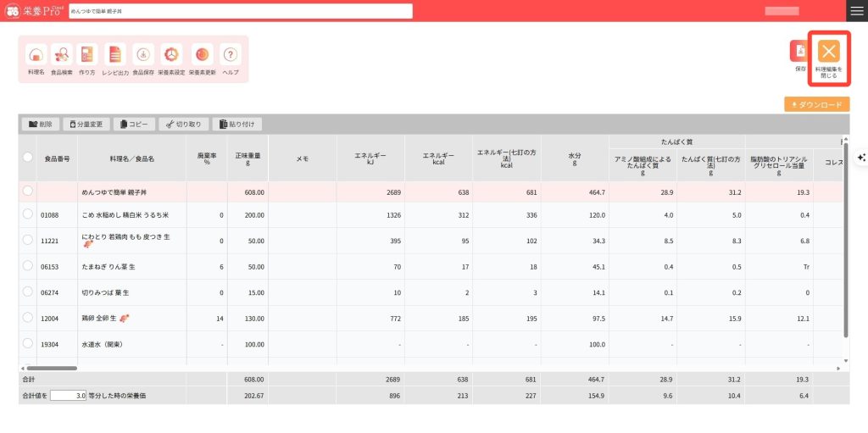868x433 pixels.
Task: Click the 保存 save icon
Action: click(x=799, y=53)
